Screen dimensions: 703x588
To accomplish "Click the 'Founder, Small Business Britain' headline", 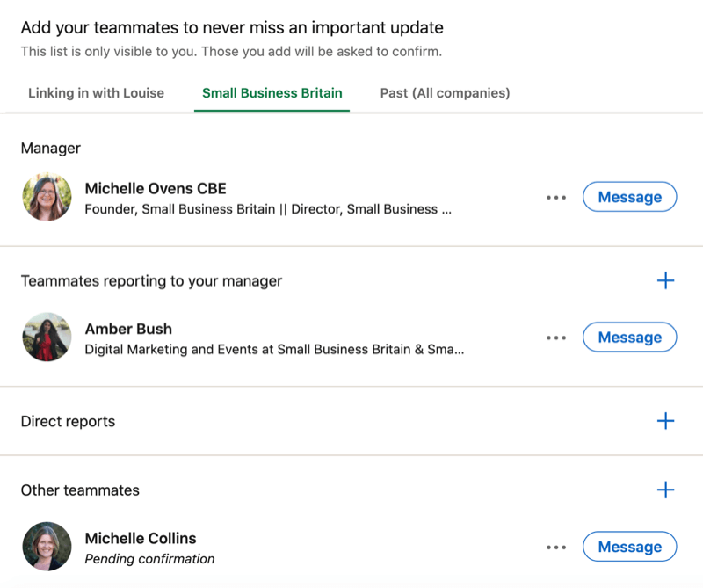I will point(268,209).
